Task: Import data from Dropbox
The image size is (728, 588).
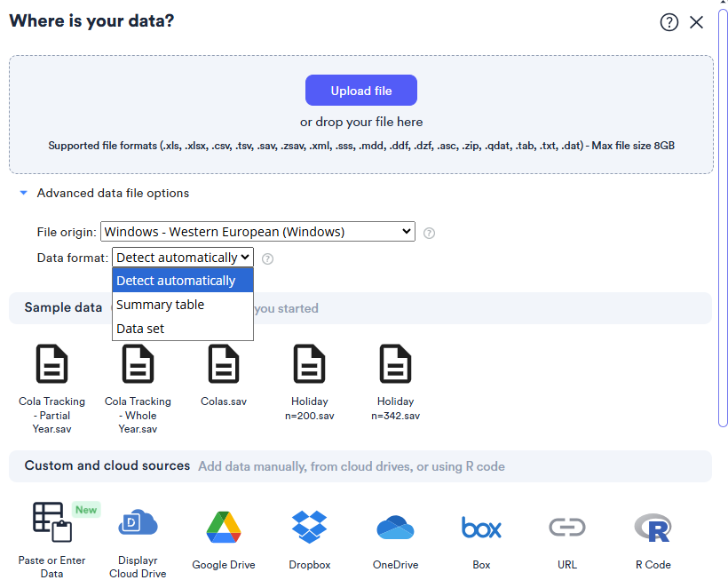Action: point(310,528)
